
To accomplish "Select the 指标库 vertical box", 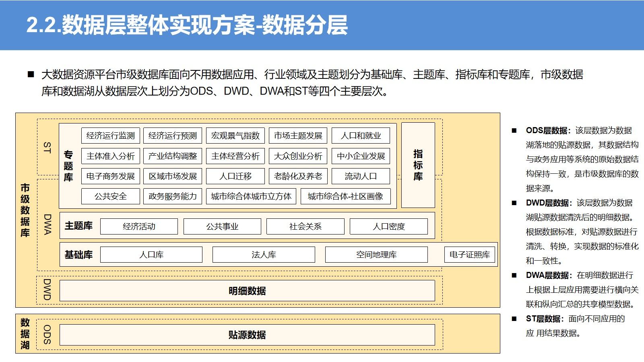I will point(418,165).
